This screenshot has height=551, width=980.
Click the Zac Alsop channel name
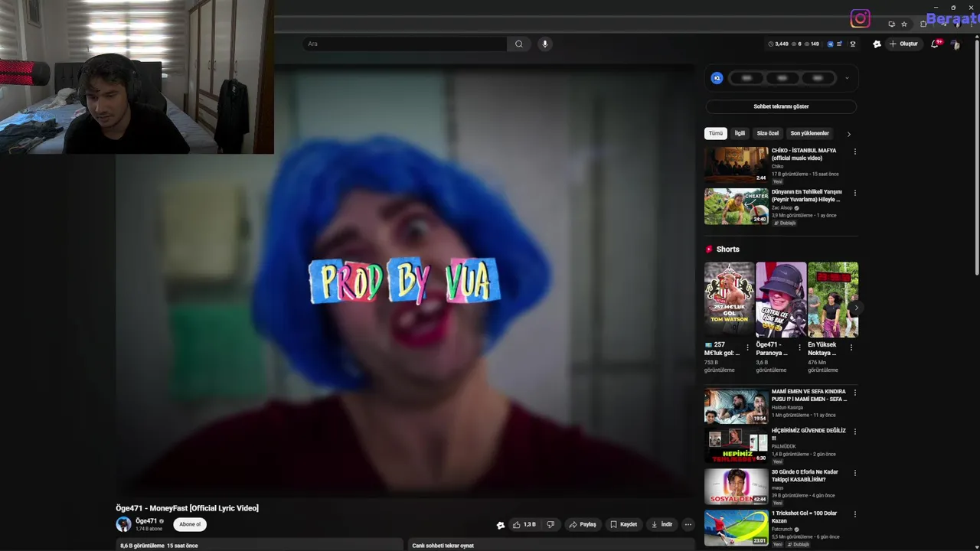(x=782, y=208)
